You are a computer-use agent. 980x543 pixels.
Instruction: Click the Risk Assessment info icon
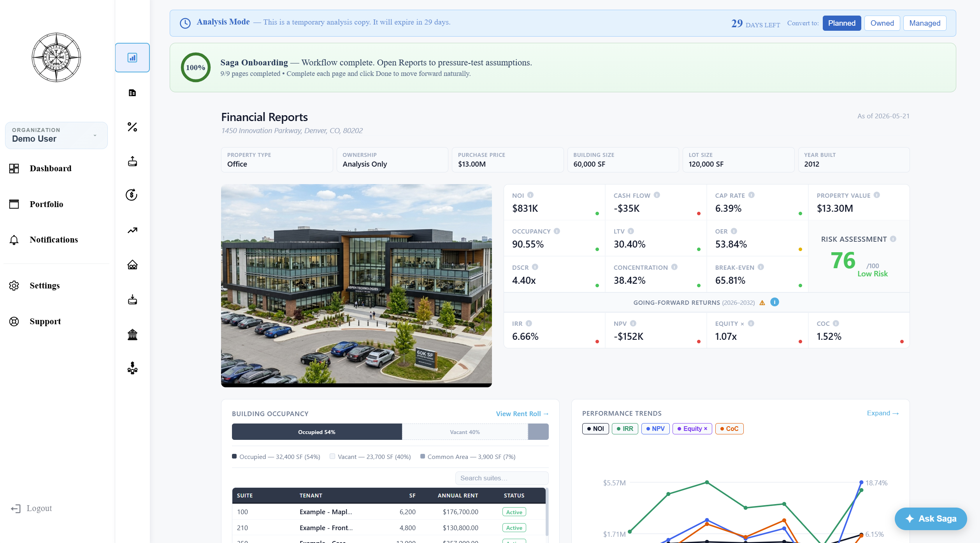(893, 239)
